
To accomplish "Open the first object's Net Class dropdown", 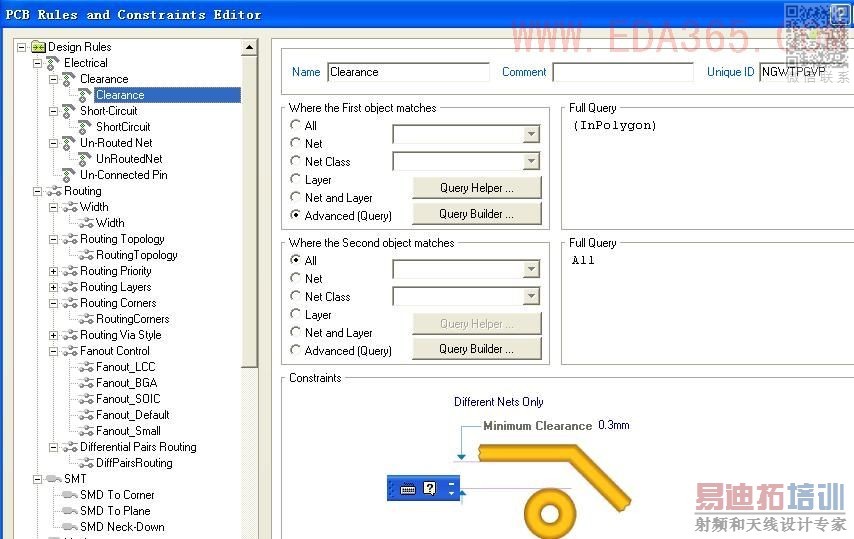I will (530, 161).
